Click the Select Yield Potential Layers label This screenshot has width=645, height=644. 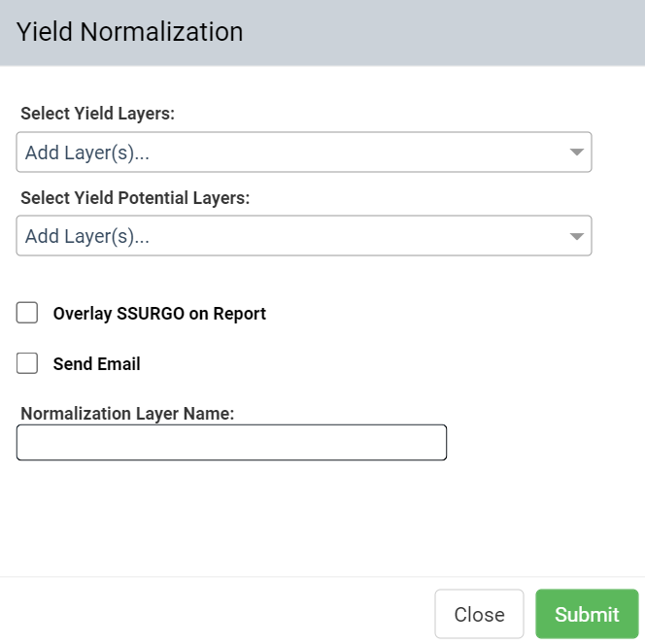click(135, 198)
